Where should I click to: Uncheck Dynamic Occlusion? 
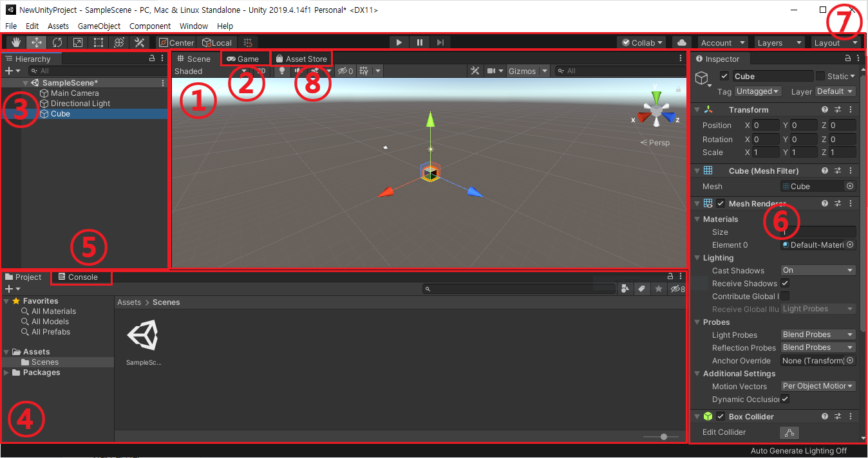pos(785,399)
